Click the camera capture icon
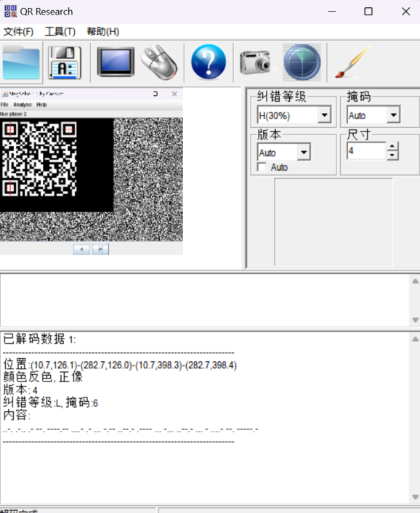The image size is (420, 513). [x=256, y=62]
